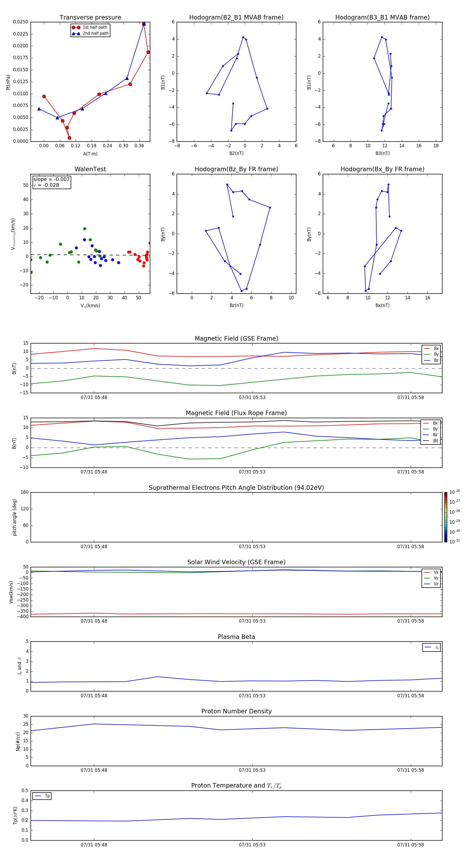Select Vy in the solar wind legend
Image resolution: width=473 pixels, height=868 pixels.
pos(431,578)
